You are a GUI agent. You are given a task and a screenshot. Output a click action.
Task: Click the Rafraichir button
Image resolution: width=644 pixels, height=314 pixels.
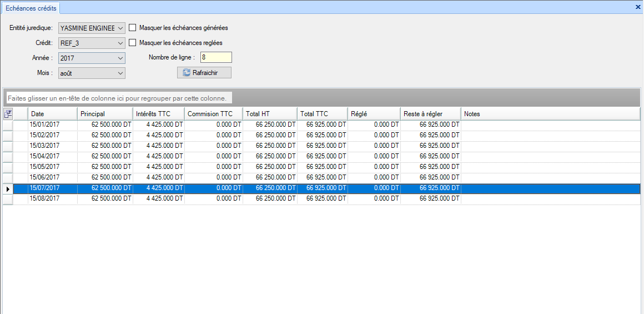pos(204,73)
